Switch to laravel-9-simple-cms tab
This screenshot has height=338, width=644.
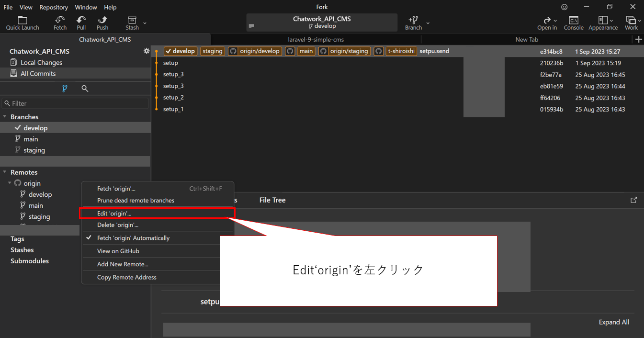[316, 40]
